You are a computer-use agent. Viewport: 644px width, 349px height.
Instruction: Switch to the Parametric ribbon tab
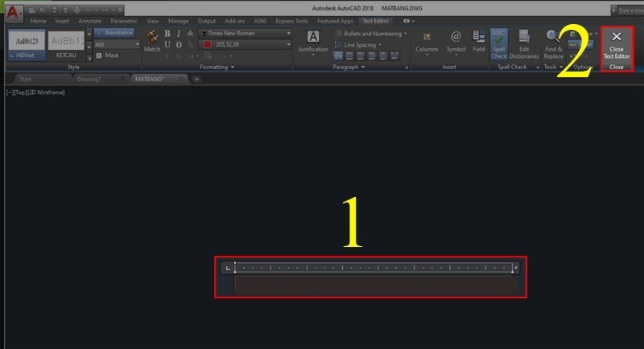[x=124, y=21]
